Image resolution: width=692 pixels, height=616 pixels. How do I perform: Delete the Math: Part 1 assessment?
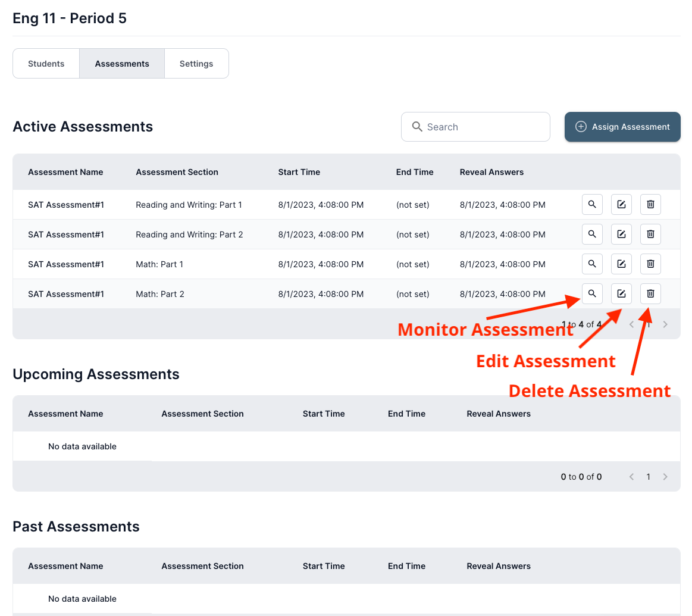point(650,264)
